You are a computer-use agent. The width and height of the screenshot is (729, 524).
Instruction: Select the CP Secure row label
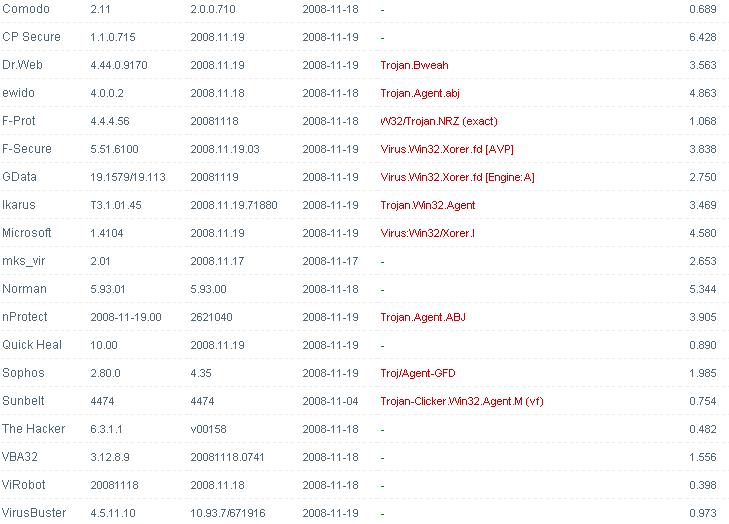click(31, 37)
